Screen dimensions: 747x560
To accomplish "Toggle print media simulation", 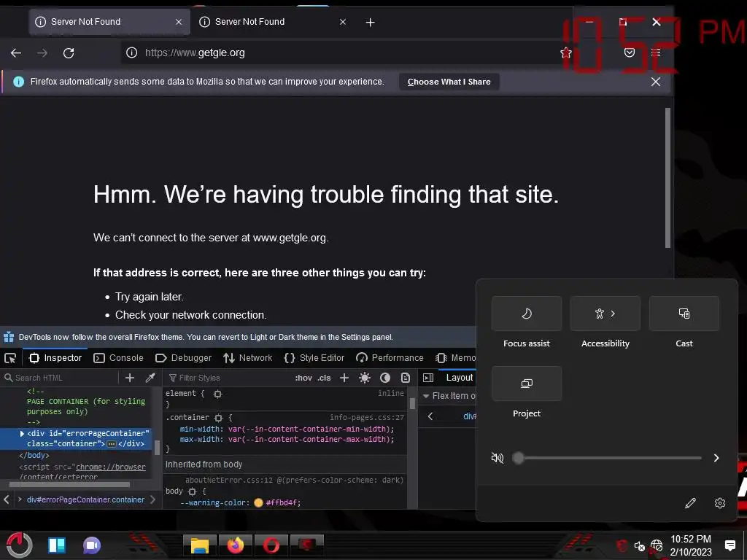I will [x=406, y=378].
